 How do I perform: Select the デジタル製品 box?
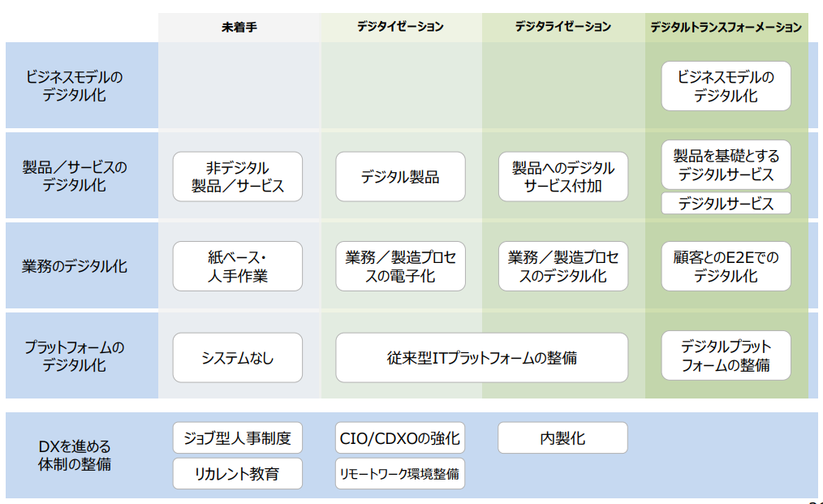(x=400, y=177)
